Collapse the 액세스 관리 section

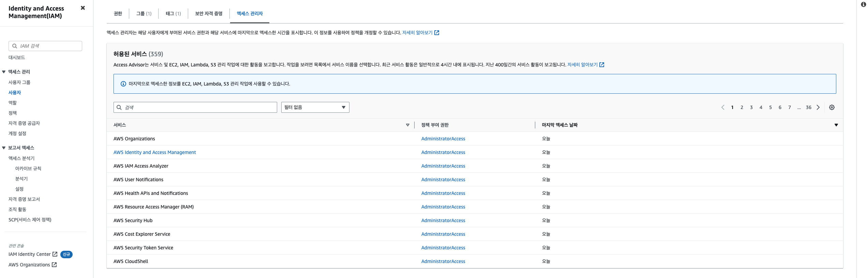click(x=4, y=72)
